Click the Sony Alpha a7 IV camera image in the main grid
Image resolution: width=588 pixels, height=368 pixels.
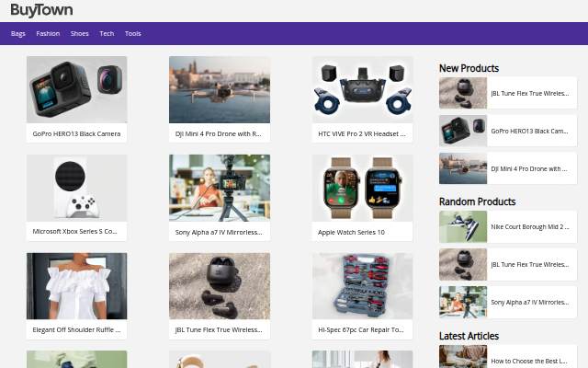coord(220,188)
